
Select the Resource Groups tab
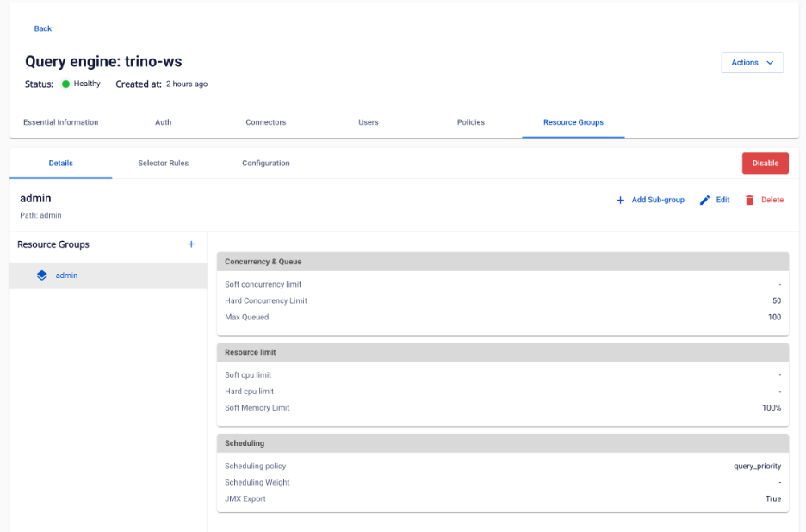[573, 122]
